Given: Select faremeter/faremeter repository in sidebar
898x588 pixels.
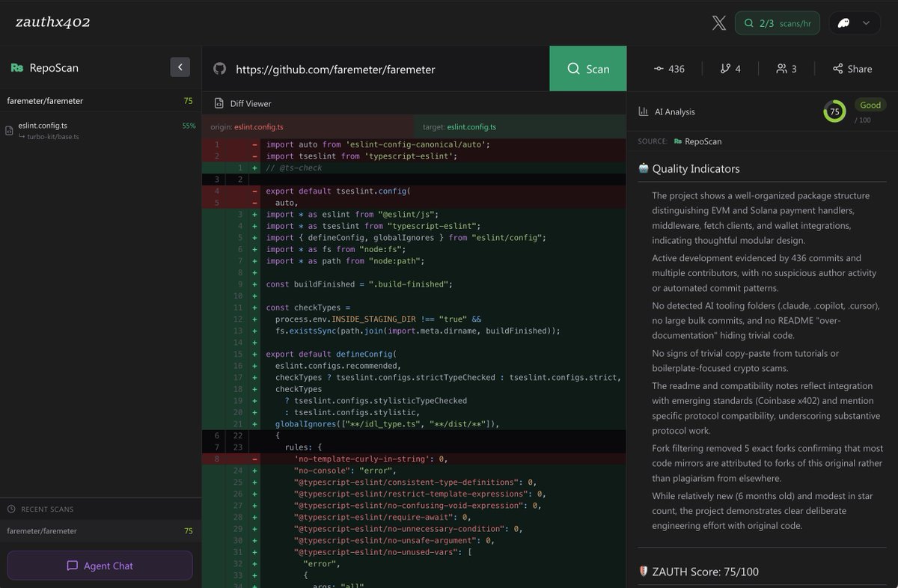Looking at the screenshot, I should point(100,101).
